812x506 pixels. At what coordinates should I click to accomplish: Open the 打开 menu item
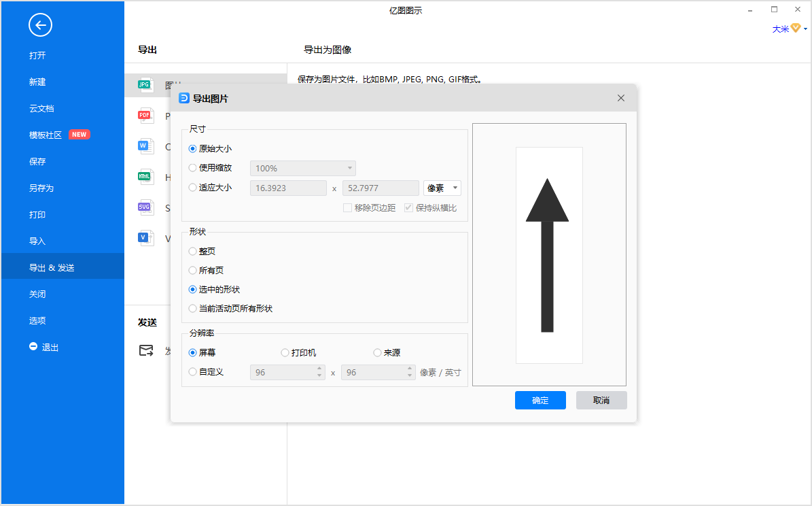37,56
